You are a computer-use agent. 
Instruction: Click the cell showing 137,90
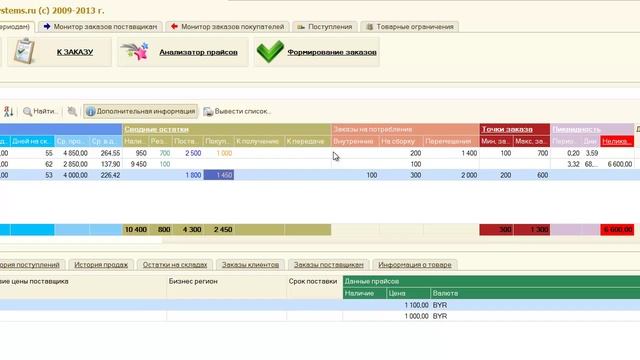point(106,164)
